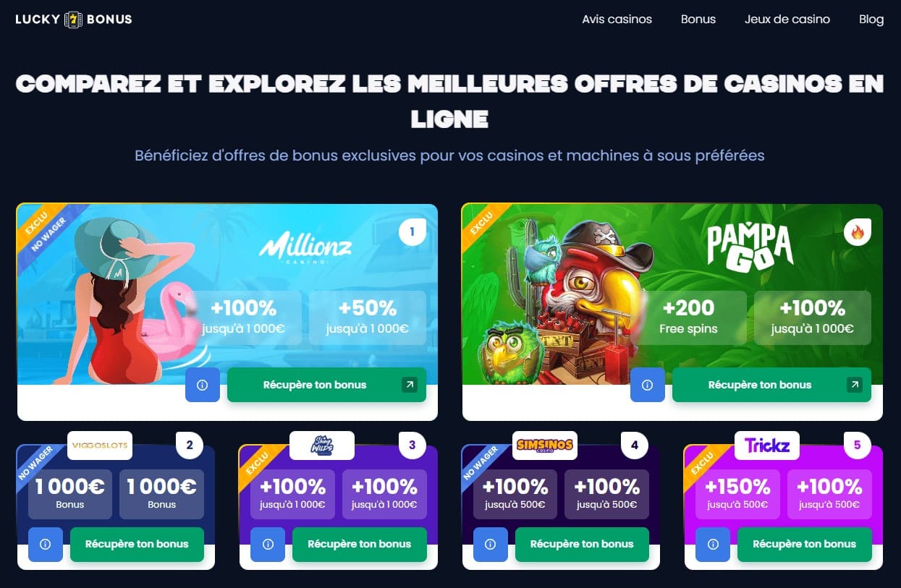This screenshot has height=588, width=901.
Task: Click the flame hot badge on Pampa Go
Action: (x=858, y=232)
